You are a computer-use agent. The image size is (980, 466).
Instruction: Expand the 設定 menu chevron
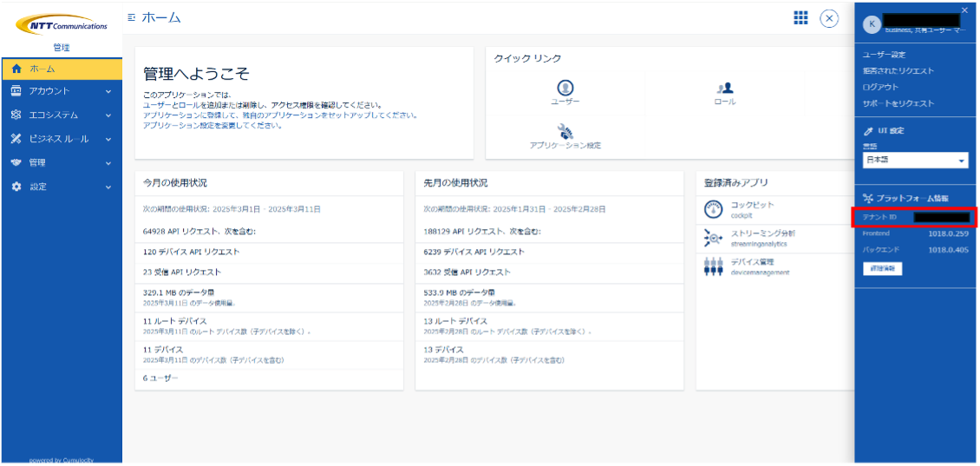tap(108, 187)
